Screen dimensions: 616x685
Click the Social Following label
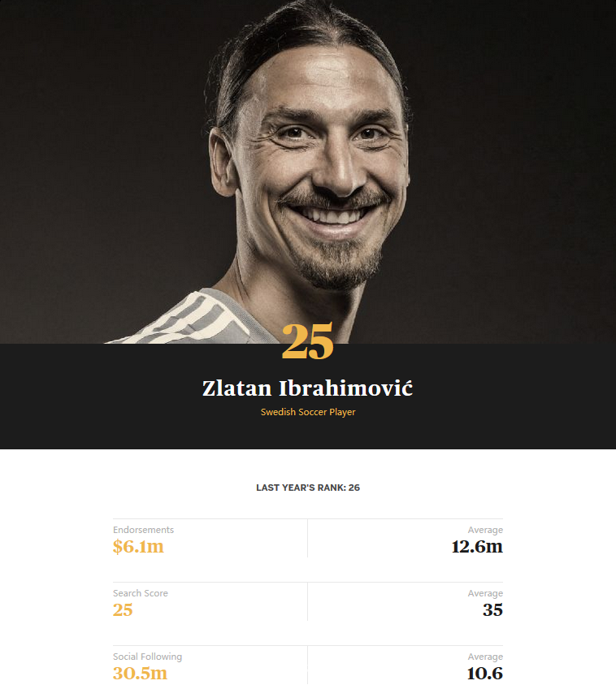147,657
